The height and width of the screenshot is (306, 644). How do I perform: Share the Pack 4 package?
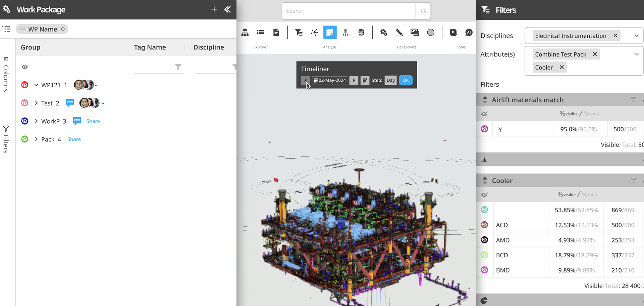[x=74, y=139]
